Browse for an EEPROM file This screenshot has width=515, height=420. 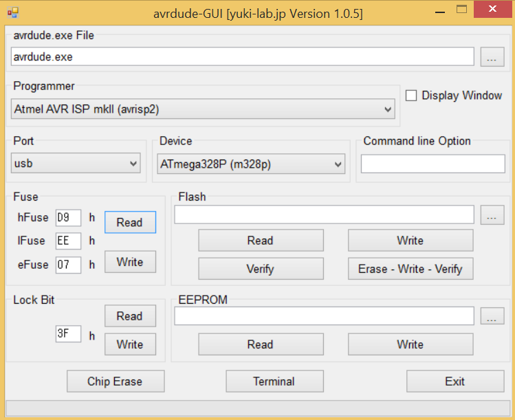coord(491,316)
